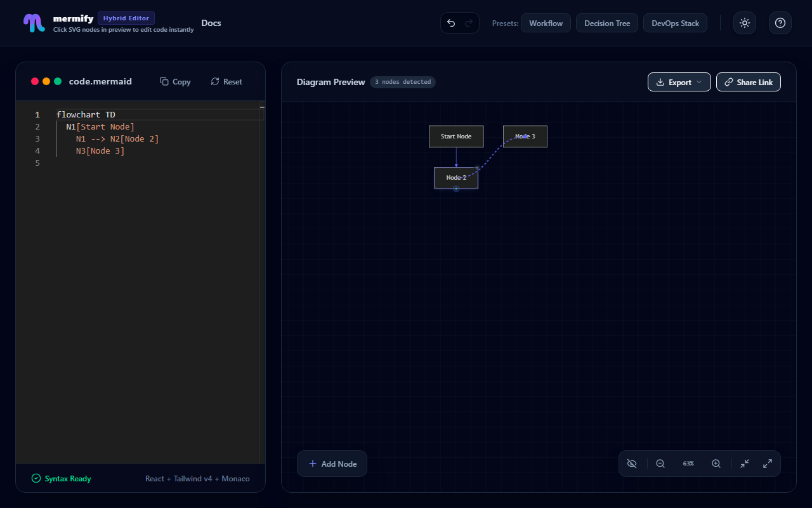This screenshot has height=508, width=812.
Task: Click the red window dot
Action: tap(35, 81)
